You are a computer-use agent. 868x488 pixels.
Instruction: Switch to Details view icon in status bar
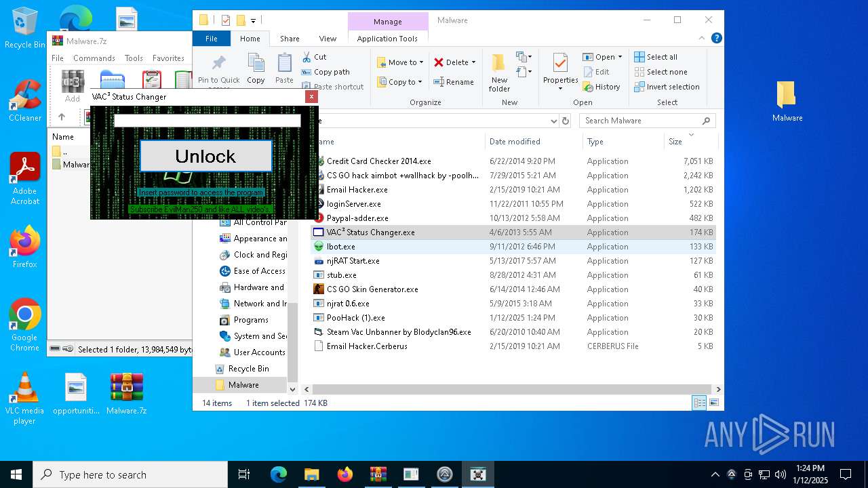click(x=699, y=403)
